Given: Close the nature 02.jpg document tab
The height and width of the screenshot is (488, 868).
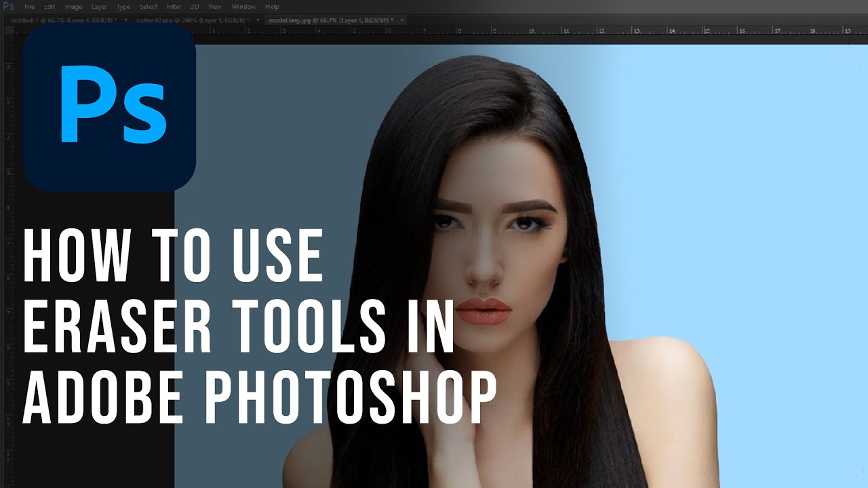Looking at the screenshot, I should click(x=258, y=20).
